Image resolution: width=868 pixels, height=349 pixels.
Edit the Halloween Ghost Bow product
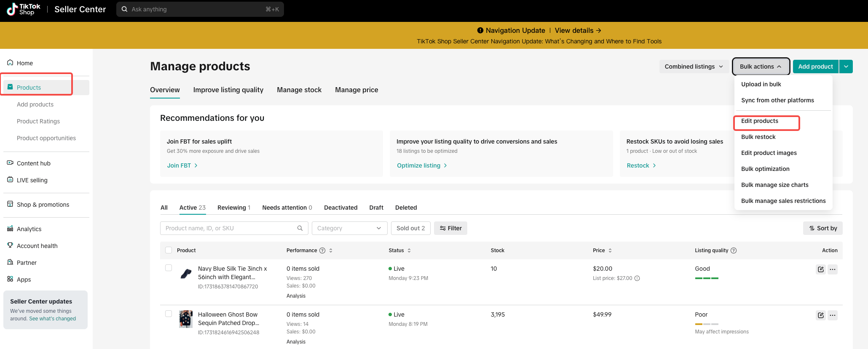pyautogui.click(x=821, y=315)
